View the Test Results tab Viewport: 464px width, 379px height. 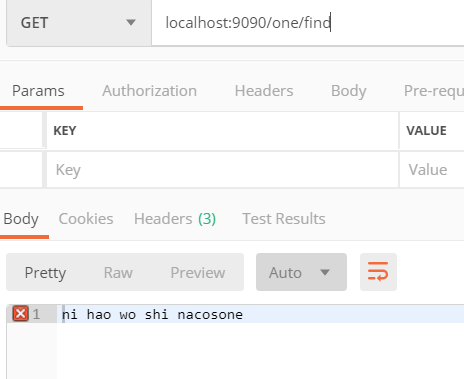click(284, 219)
